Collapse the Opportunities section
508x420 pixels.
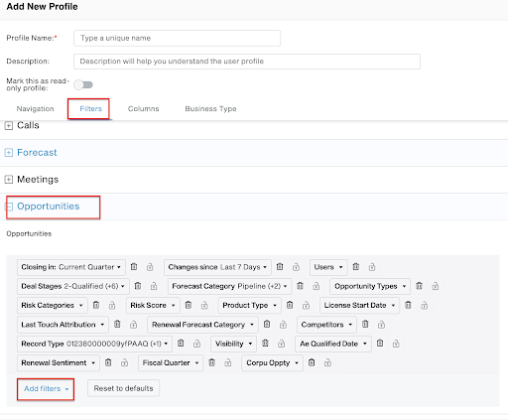coord(9,207)
